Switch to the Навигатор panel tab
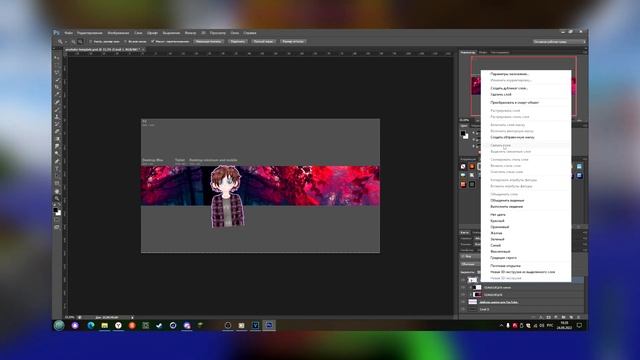This screenshot has height=360, width=640. [x=468, y=52]
